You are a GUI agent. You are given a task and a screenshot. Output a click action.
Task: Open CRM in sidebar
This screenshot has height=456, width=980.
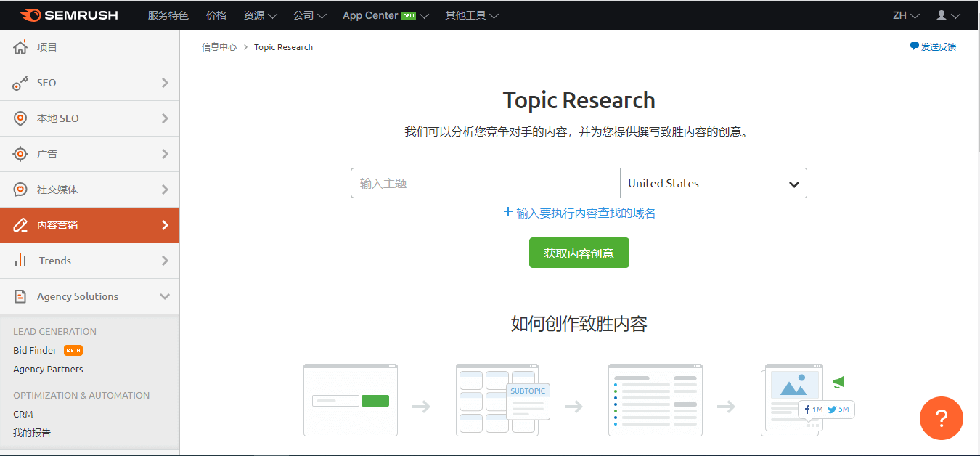(x=23, y=414)
